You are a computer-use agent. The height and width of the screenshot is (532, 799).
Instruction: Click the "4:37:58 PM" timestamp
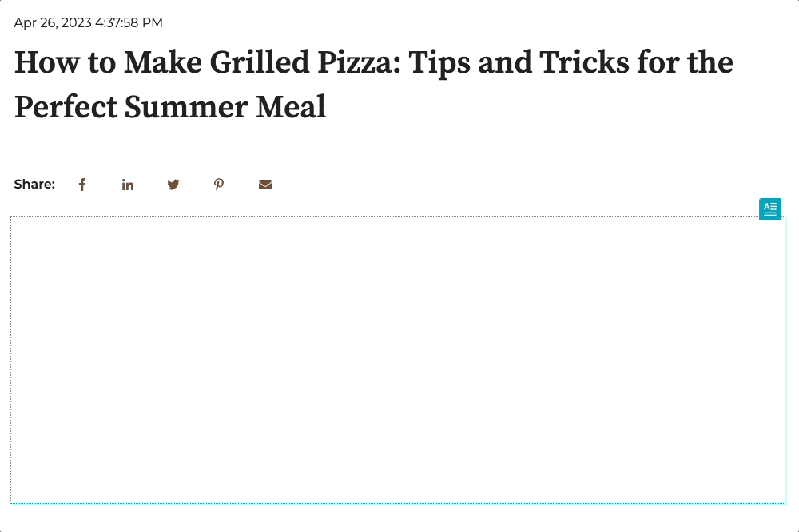pos(129,22)
